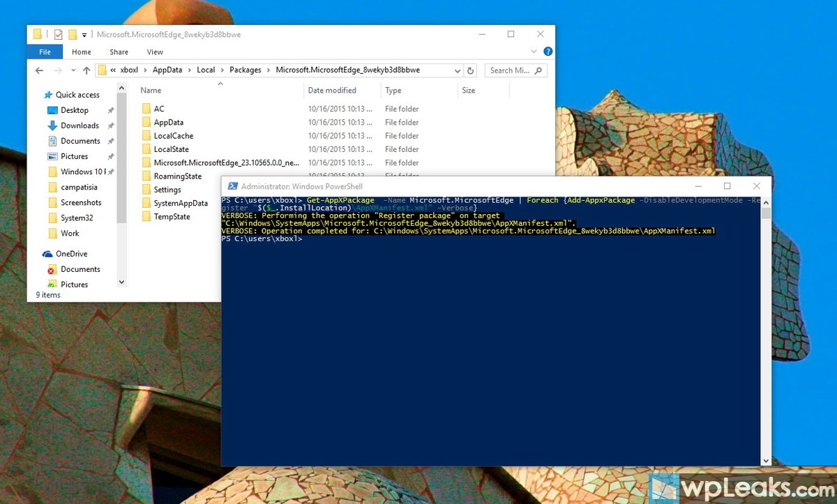Click the AC row's File folder type cell
Screen dimensions: 837x504
(402, 109)
